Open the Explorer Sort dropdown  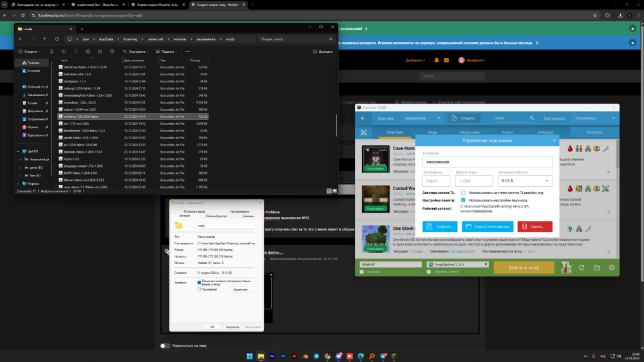tap(136, 52)
